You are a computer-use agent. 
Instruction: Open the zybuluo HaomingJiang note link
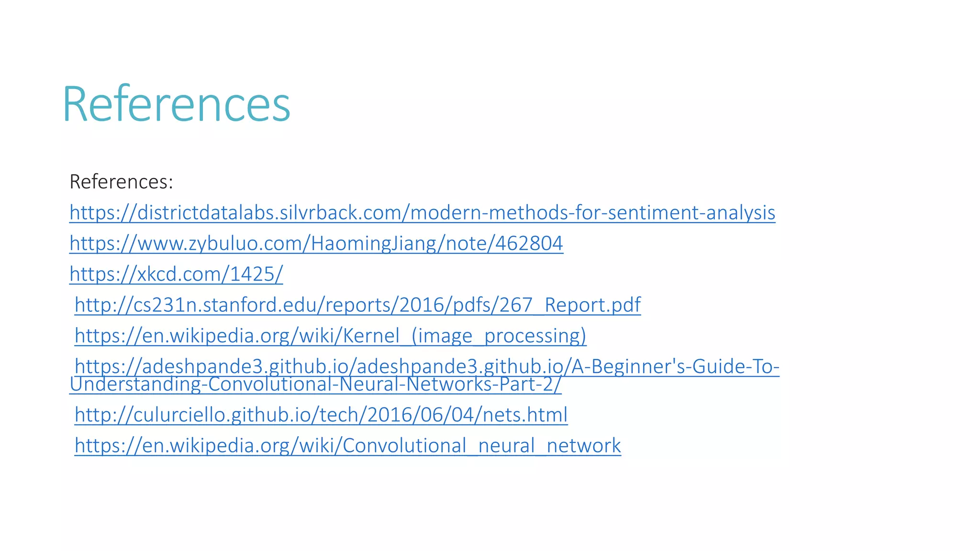(x=316, y=243)
